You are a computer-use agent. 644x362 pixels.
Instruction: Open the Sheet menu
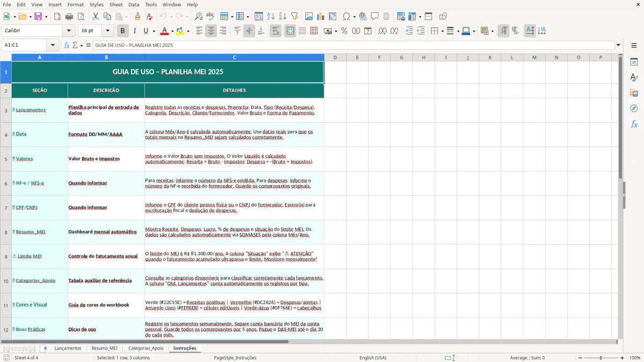point(116,4)
